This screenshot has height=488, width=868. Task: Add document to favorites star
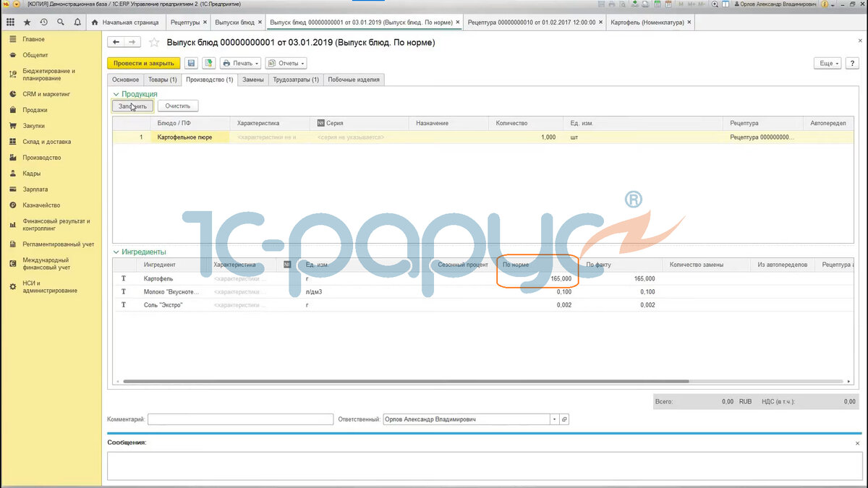point(153,43)
